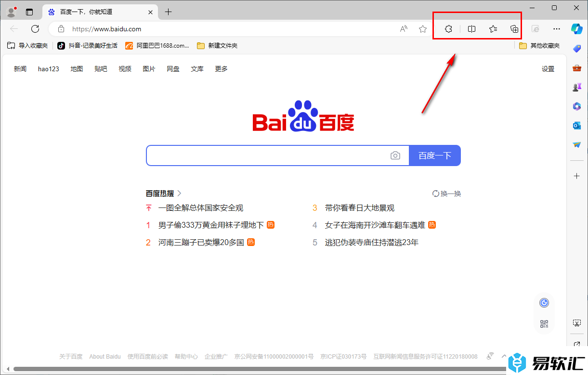
Task: Open 地图 in Baidu navigation
Action: [x=77, y=69]
